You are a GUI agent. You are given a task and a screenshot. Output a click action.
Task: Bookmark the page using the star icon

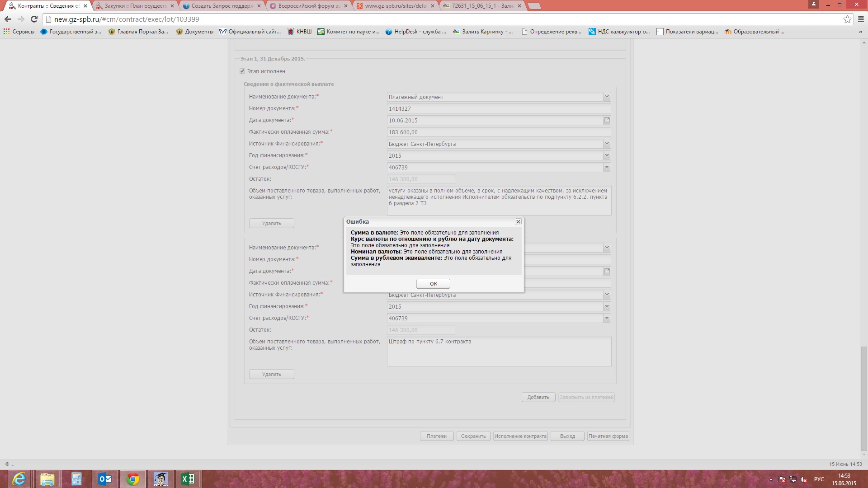[847, 19]
